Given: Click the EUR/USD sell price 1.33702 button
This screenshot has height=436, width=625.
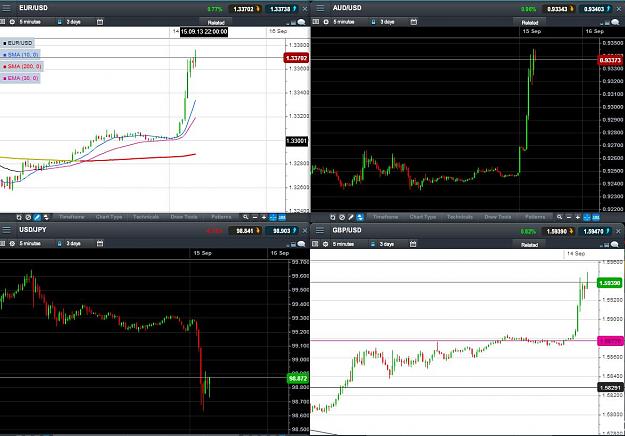Looking at the screenshot, I should click(244, 8).
